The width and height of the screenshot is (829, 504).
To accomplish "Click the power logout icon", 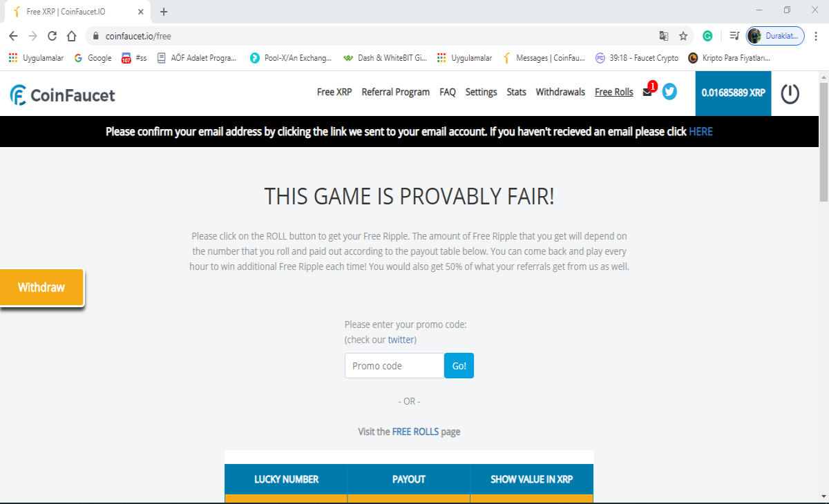I will (x=790, y=93).
